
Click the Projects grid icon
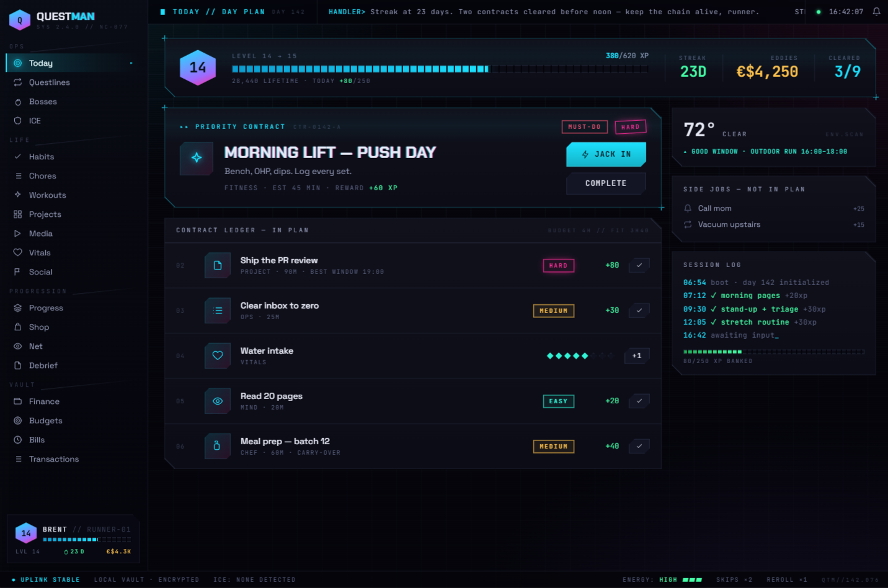click(18, 214)
